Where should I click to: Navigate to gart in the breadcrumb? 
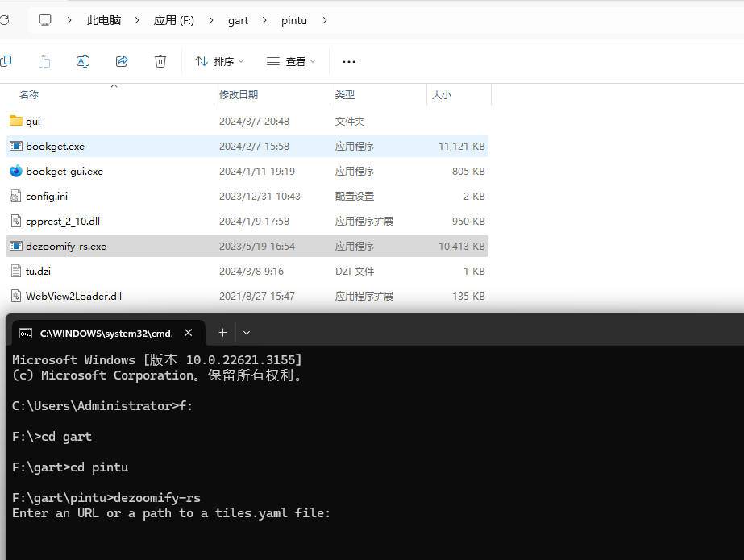click(x=238, y=20)
